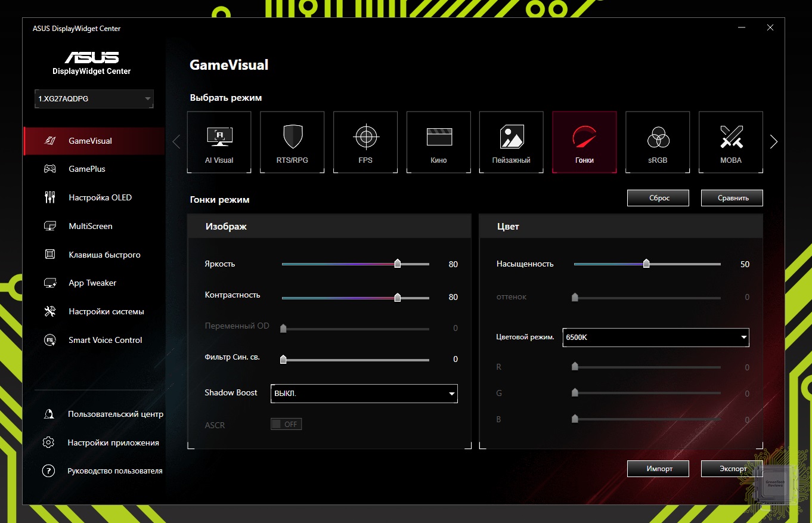Open the MultiScreen sidebar item
The width and height of the screenshot is (812, 523).
click(90, 226)
